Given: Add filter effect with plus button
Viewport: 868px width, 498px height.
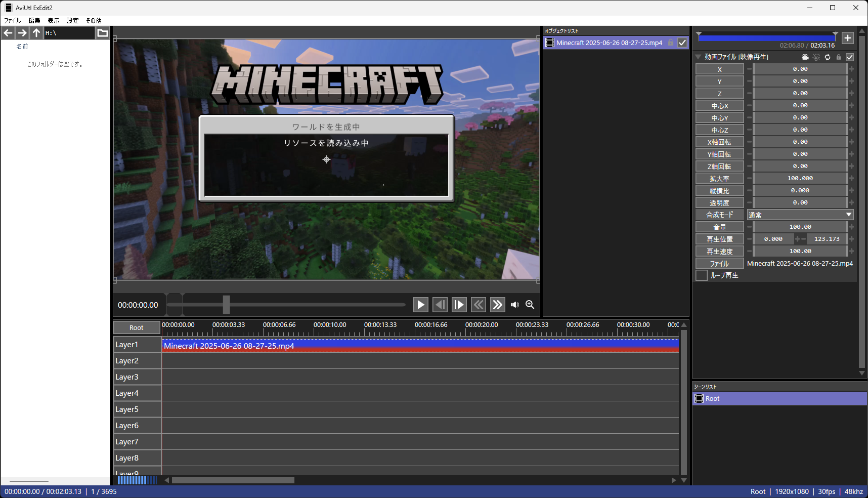Looking at the screenshot, I should point(848,38).
